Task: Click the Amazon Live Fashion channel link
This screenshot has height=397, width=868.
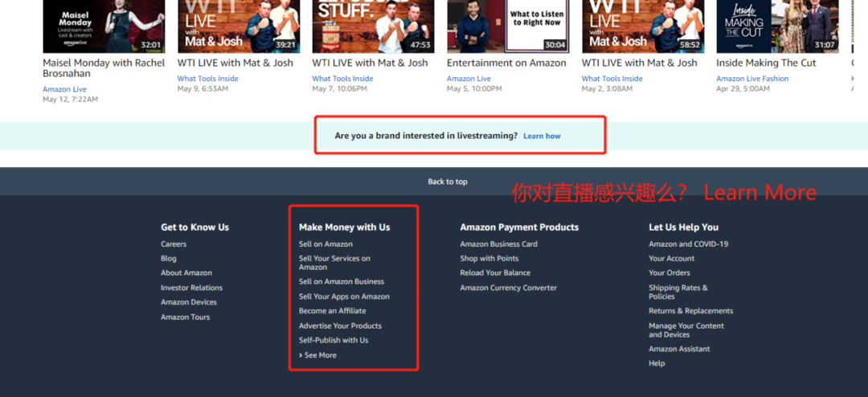Action: (x=752, y=79)
